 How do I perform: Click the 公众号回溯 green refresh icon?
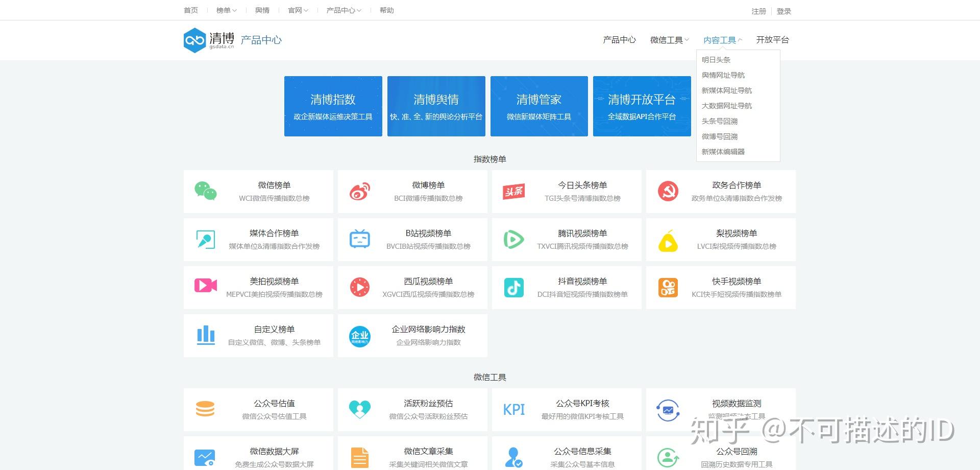[668, 458]
